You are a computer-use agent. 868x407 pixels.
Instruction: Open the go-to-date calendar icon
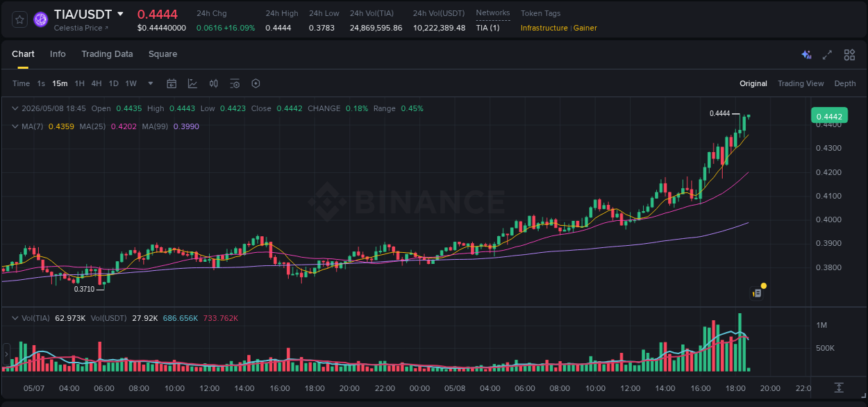pos(172,83)
